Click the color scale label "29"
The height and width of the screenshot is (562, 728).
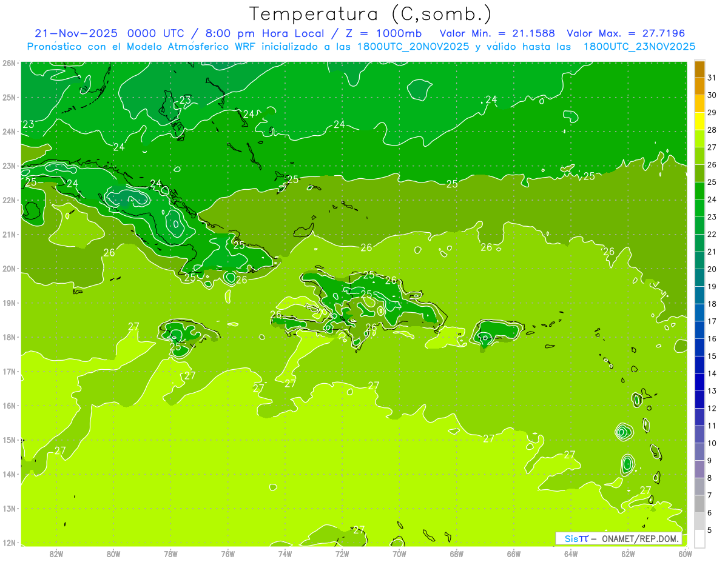(712, 112)
